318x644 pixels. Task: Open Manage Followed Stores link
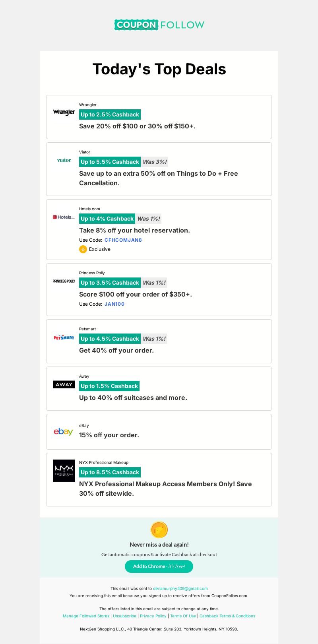tap(86, 616)
